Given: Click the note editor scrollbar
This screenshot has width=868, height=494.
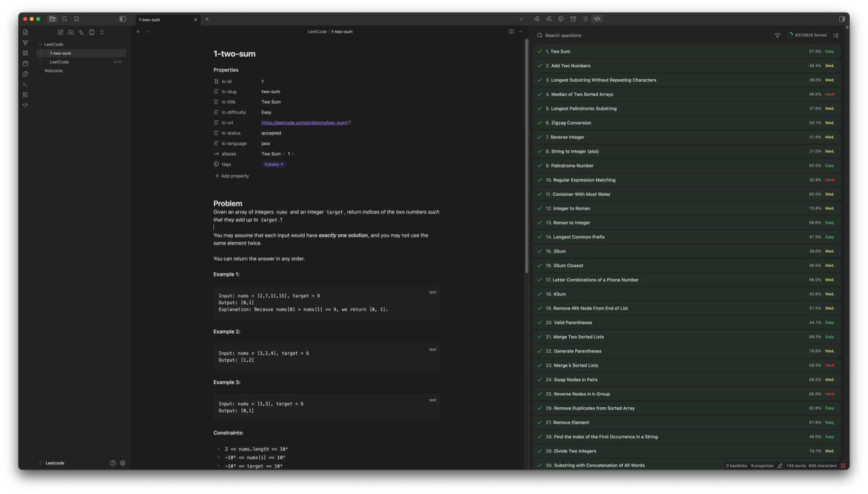Looking at the screenshot, I should click(526, 156).
